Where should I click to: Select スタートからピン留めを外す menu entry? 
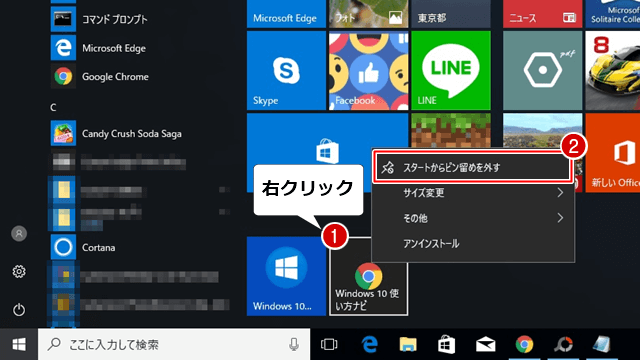(x=472, y=167)
